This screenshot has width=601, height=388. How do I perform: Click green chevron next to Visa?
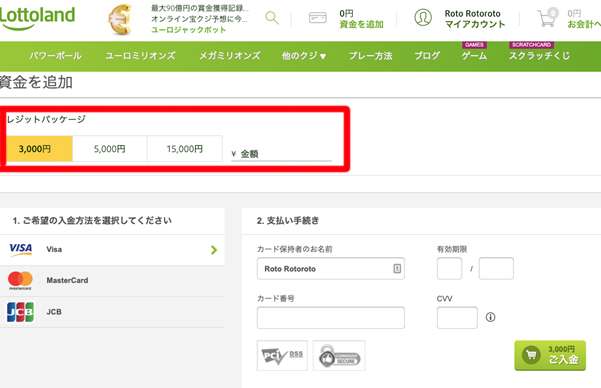click(x=214, y=250)
